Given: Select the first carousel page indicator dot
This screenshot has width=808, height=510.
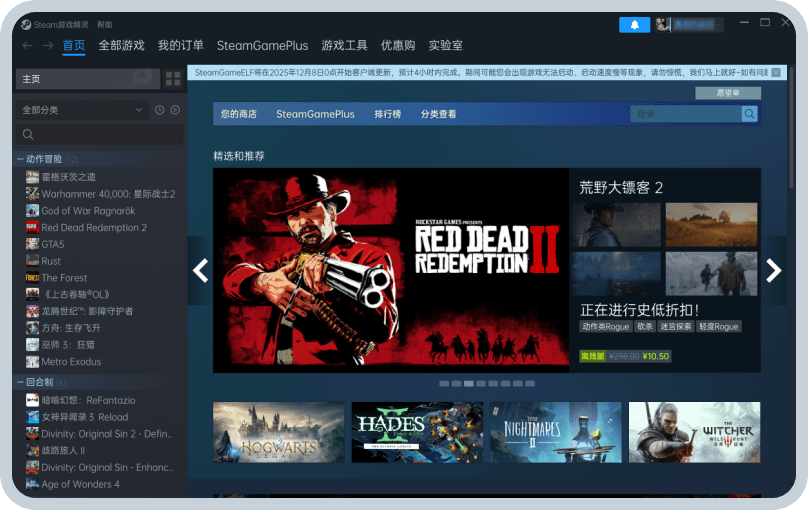Looking at the screenshot, I should [443, 383].
